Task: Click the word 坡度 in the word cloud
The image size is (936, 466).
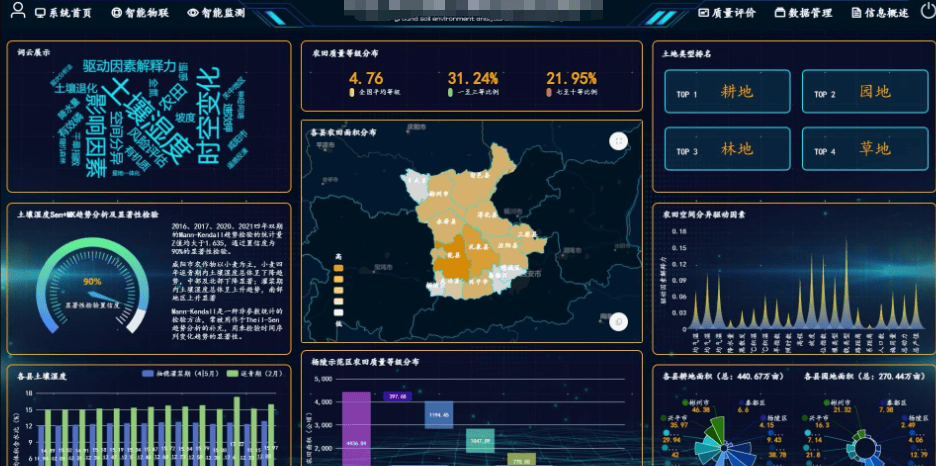Action: (x=185, y=118)
